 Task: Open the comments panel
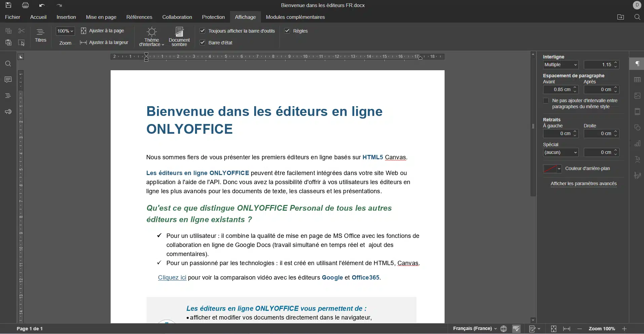coord(8,80)
